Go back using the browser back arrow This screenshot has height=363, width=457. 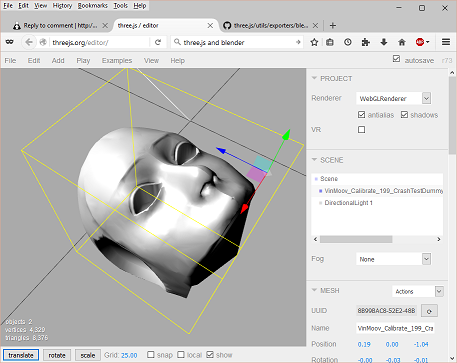[29, 42]
